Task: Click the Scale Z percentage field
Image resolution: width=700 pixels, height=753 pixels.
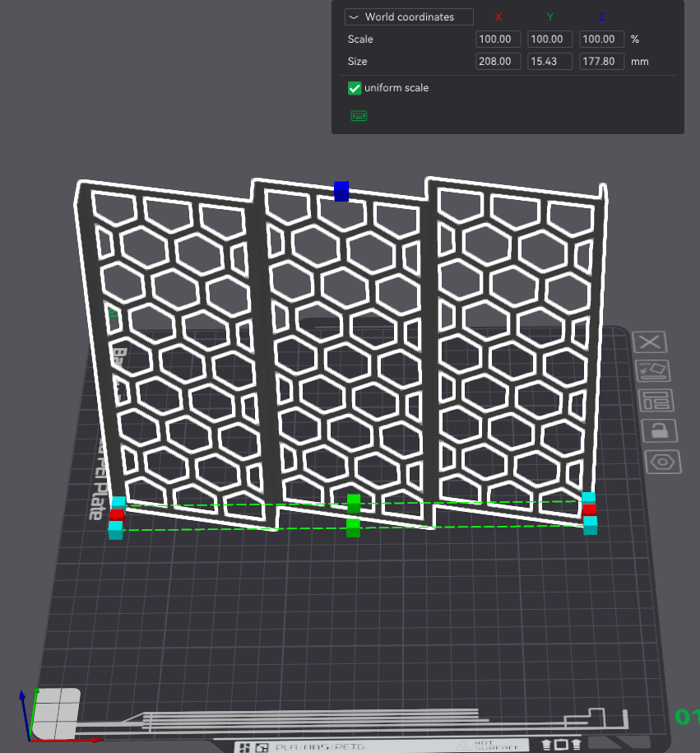Action: 601,39
